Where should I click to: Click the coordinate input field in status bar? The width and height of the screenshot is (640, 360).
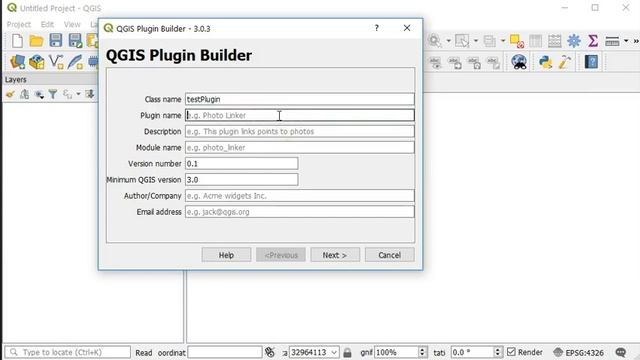[x=225, y=352]
